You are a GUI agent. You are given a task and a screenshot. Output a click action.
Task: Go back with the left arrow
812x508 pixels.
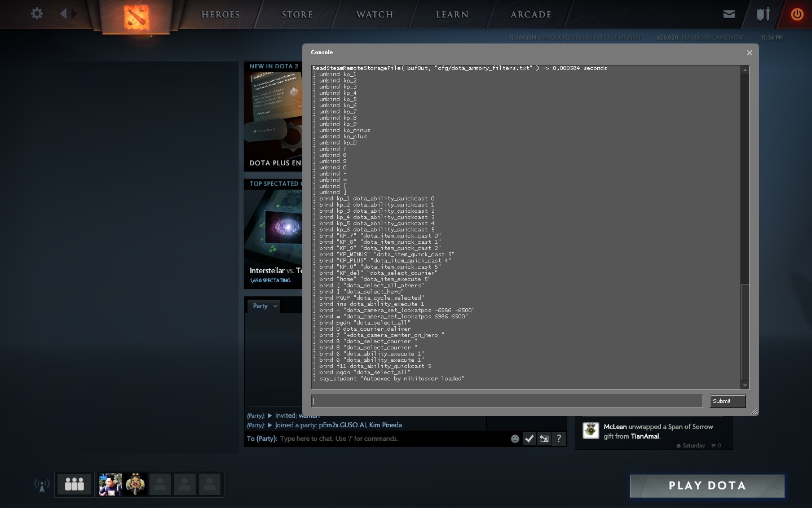pos(63,14)
